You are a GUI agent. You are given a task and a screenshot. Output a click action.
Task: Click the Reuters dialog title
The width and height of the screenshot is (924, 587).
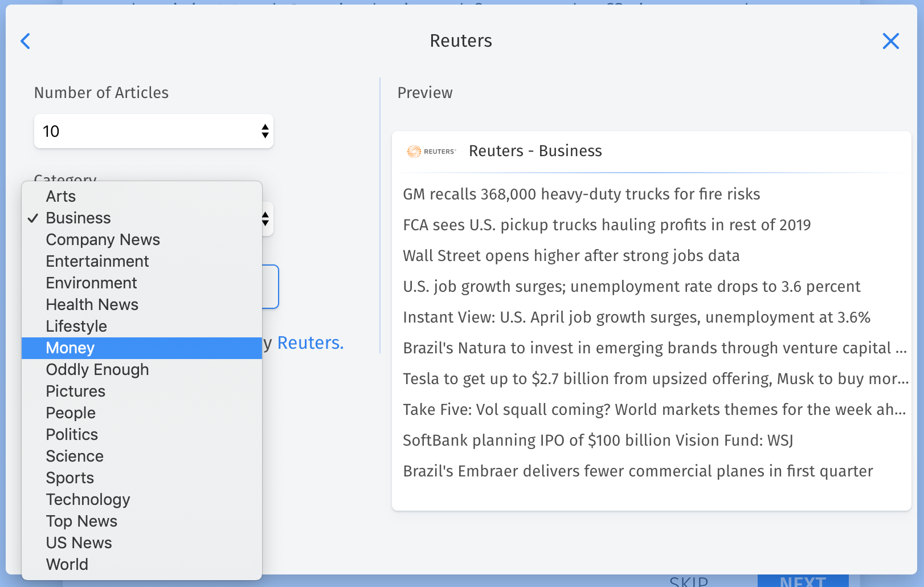[x=461, y=41]
